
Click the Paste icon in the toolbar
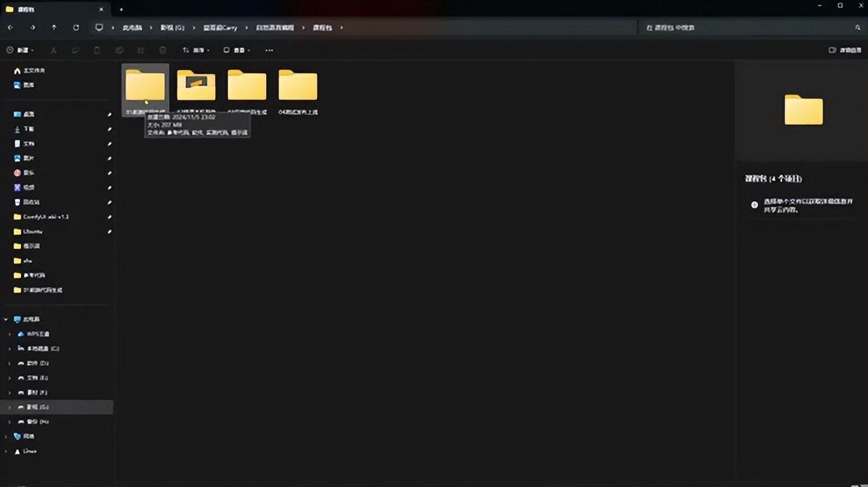click(97, 50)
